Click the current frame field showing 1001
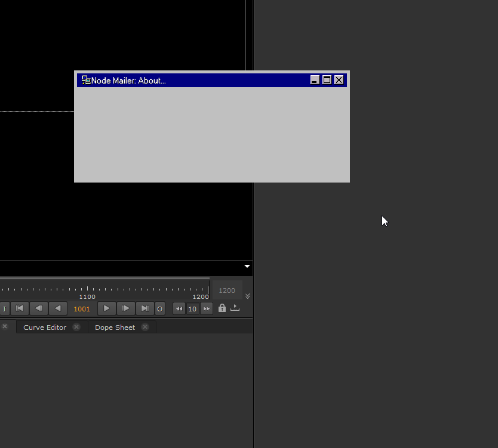The width and height of the screenshot is (498, 448). (82, 308)
